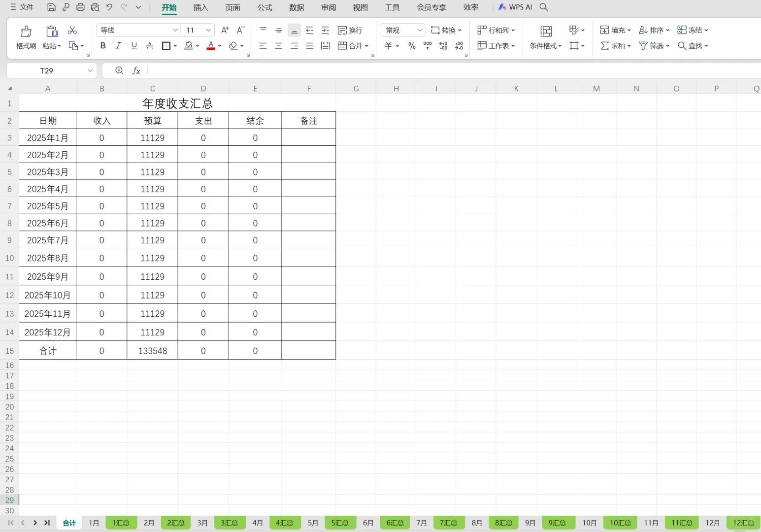Expand the currency symbol dropdown

click(x=397, y=46)
